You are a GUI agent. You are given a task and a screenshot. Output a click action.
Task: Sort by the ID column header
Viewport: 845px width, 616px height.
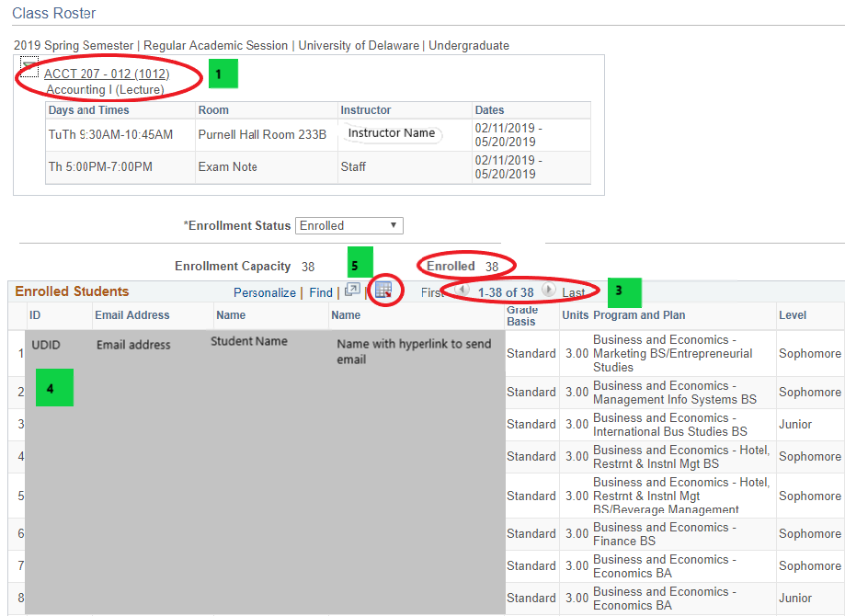35,315
